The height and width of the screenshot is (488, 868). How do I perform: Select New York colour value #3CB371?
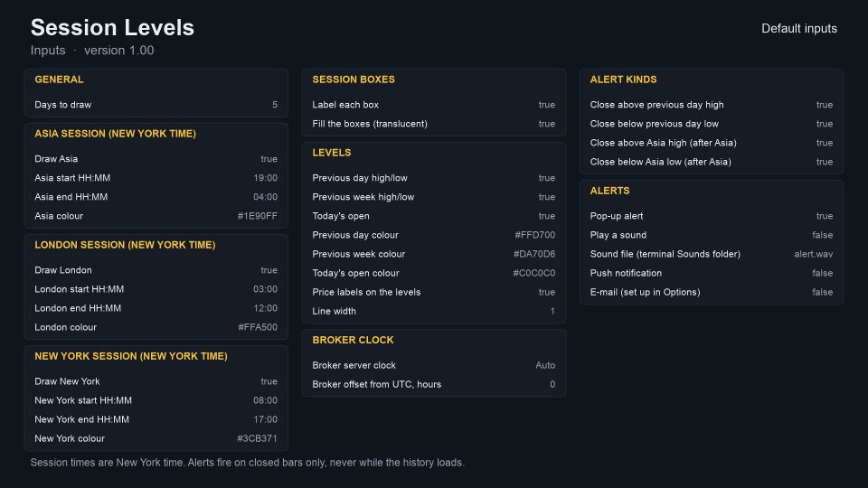(258, 438)
